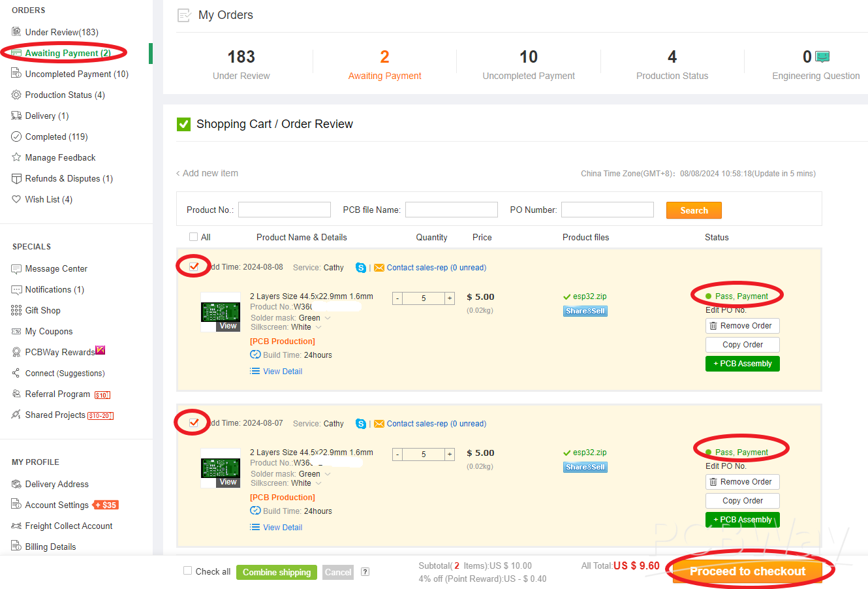Click the Message Center sidebar icon
The image size is (868, 589).
tap(16, 269)
